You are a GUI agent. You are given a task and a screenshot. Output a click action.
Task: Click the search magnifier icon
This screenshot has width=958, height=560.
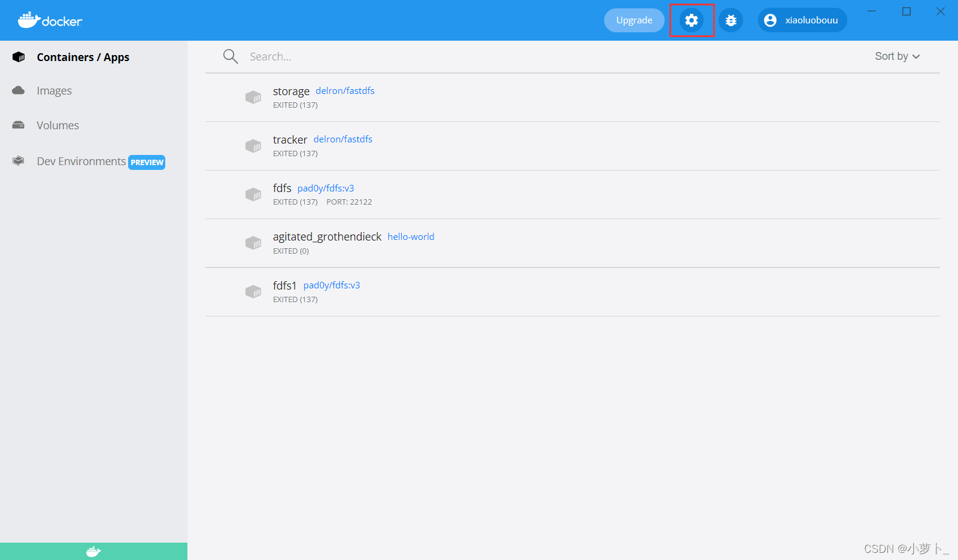230,56
